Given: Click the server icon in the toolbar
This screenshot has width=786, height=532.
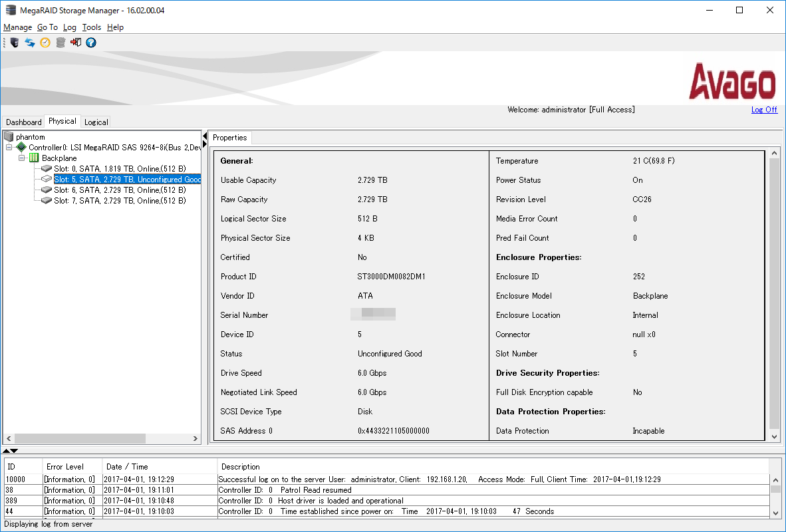Looking at the screenshot, I should tap(15, 43).
